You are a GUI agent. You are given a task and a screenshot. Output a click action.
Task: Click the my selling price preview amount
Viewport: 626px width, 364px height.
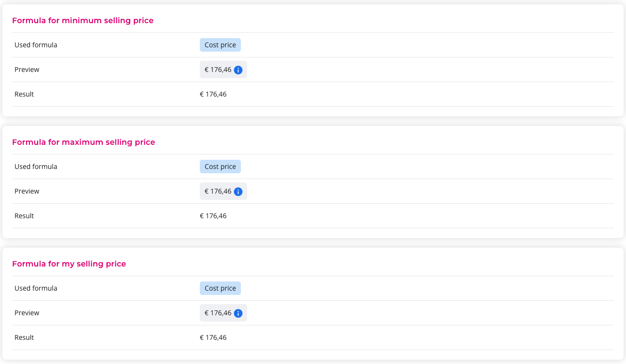[x=218, y=313]
